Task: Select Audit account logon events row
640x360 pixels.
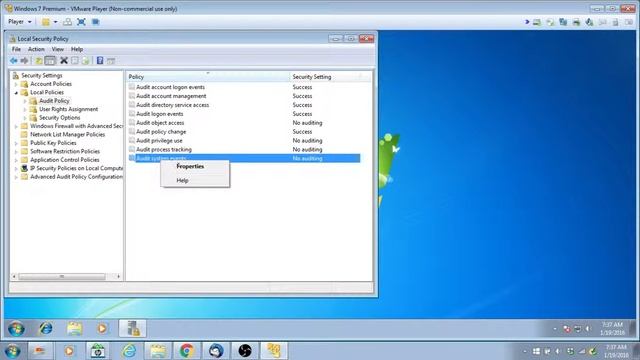Action: click(244, 87)
